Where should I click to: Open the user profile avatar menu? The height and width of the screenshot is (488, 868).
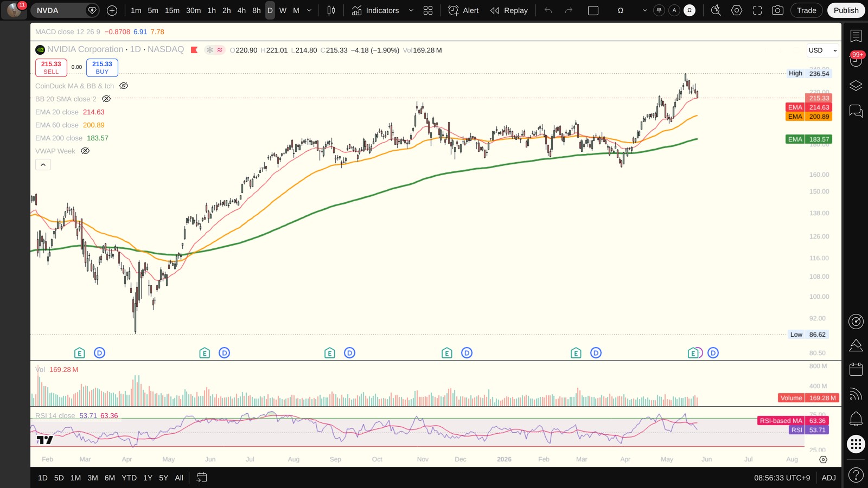point(14,10)
